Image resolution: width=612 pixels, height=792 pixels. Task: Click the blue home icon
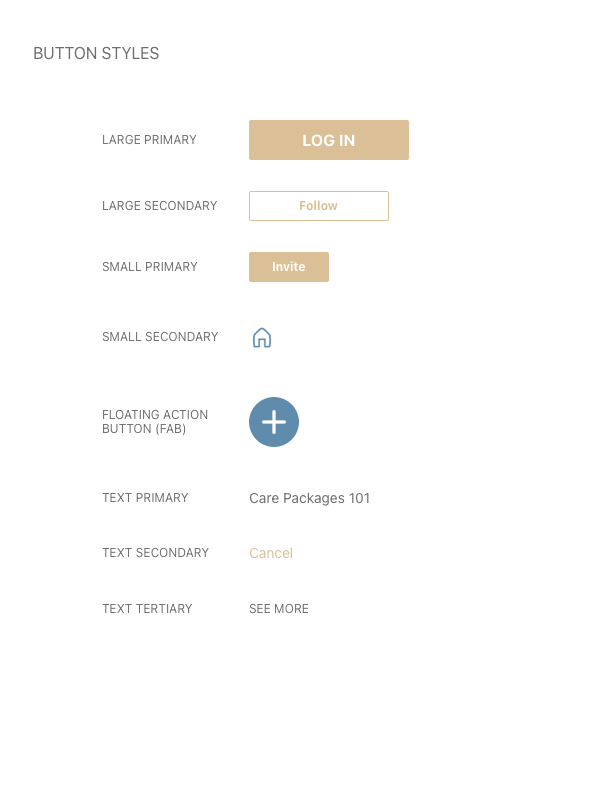point(262,337)
